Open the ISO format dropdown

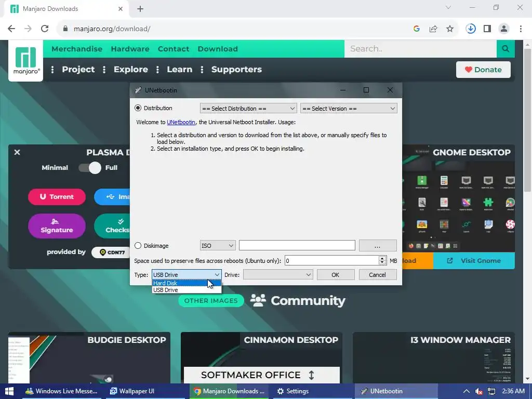pos(218,245)
